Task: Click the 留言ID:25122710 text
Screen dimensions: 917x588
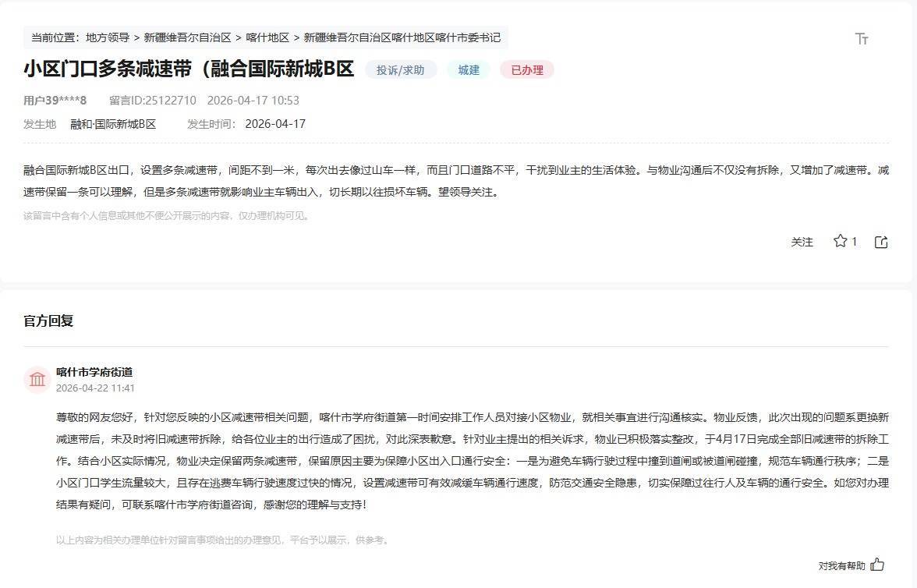Action: (153, 100)
